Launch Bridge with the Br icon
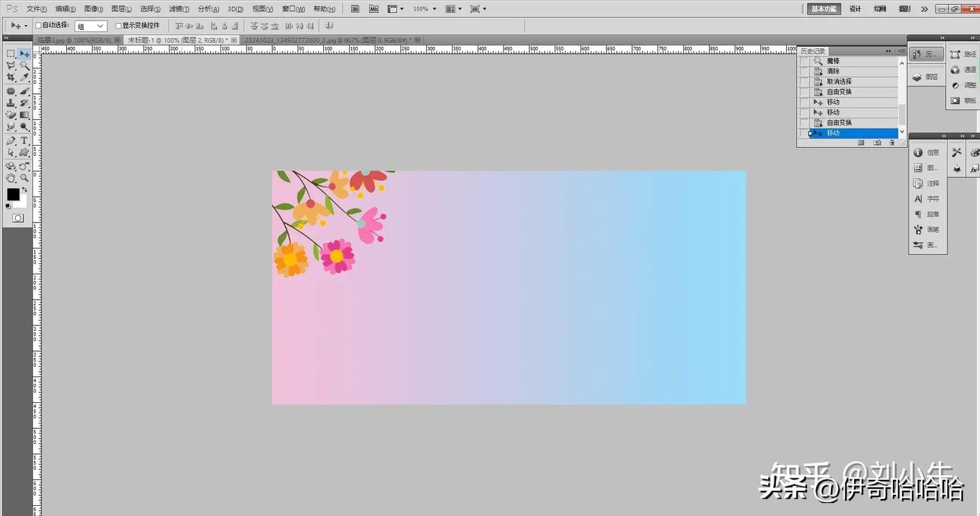 pyautogui.click(x=355, y=9)
